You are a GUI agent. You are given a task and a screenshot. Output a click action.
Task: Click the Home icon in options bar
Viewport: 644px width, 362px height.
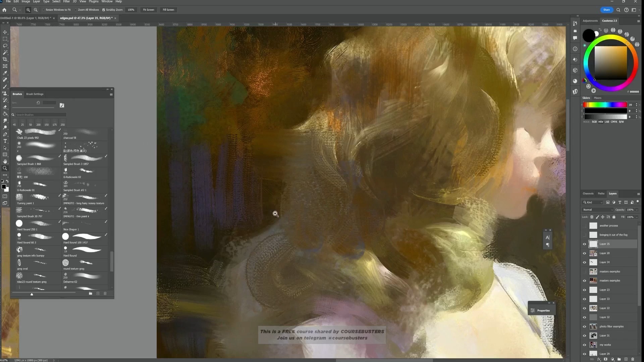click(4, 10)
